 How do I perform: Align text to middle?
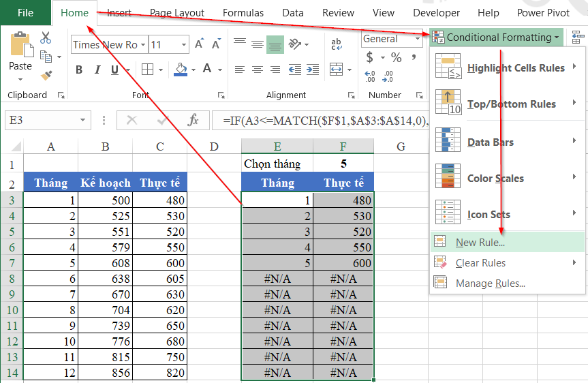(x=258, y=45)
